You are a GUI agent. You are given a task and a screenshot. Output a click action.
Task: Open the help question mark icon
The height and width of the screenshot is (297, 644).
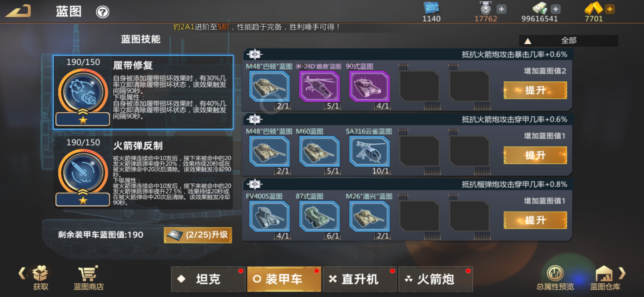[x=102, y=12]
